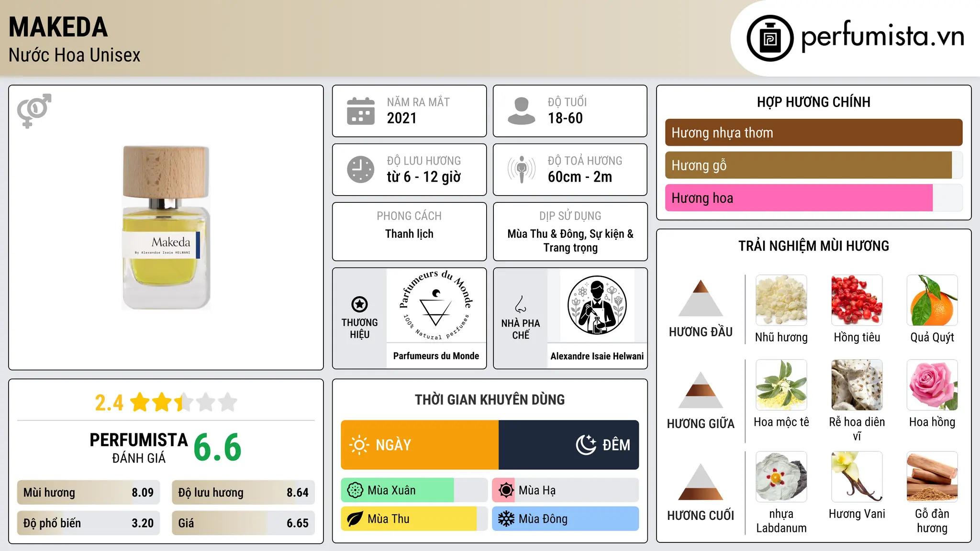Click the perfumista.vn bottle logo icon

pos(770,38)
